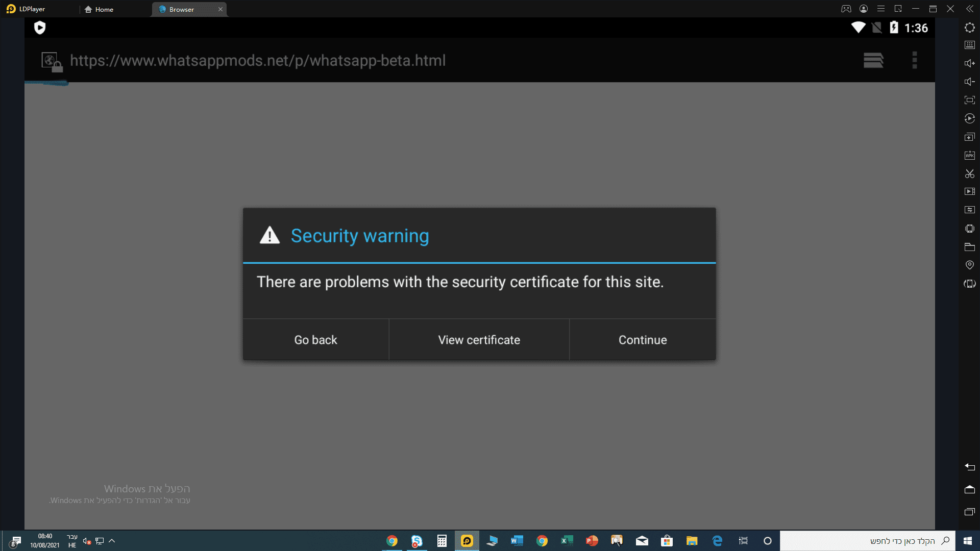This screenshot has height=551, width=980.
Task: Open the shared folder sidebar icon
Action: [x=970, y=247]
